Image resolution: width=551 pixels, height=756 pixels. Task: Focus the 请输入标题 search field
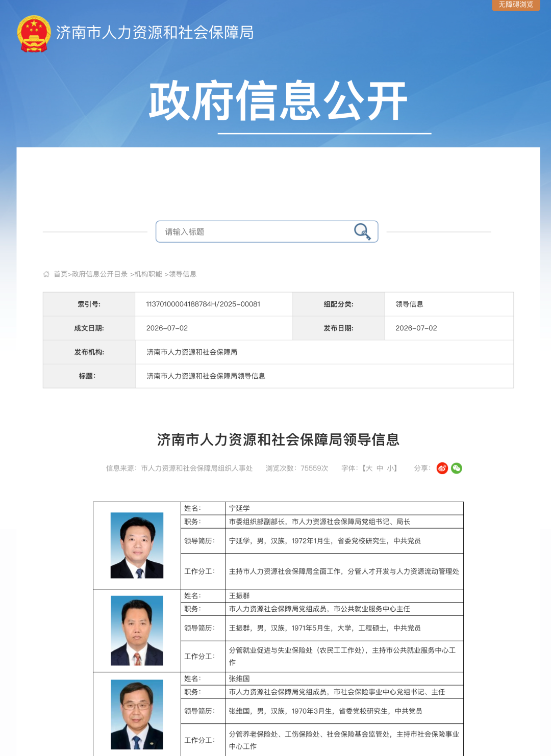tap(267, 231)
